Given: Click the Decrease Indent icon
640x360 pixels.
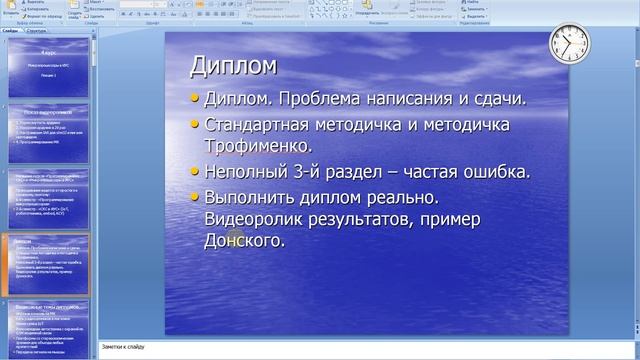Looking at the screenshot, I should click(x=224, y=4).
